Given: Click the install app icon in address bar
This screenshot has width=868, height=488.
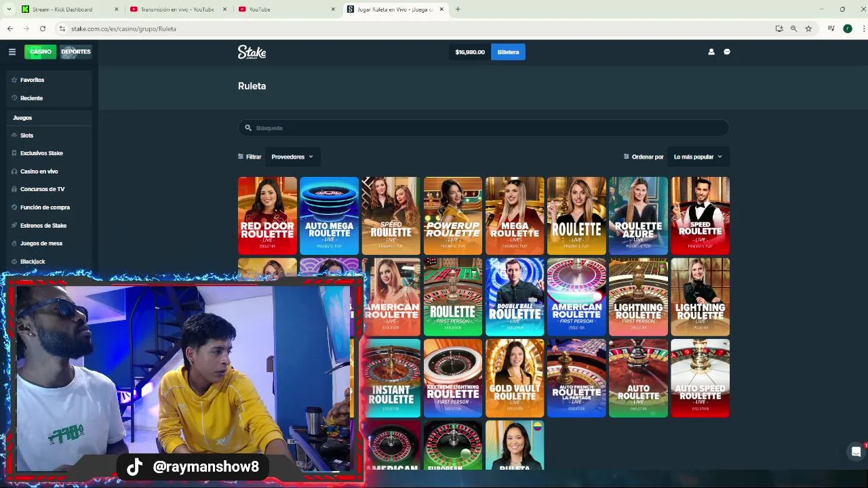Looking at the screenshot, I should [779, 28].
